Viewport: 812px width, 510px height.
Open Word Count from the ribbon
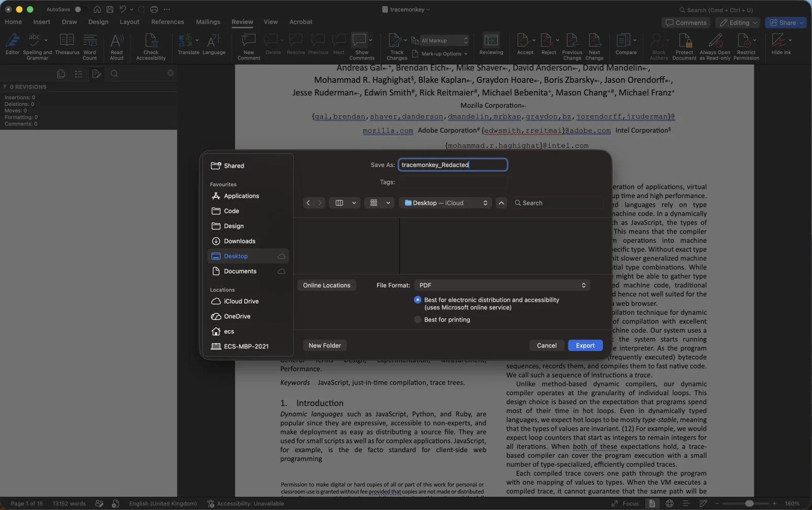pyautogui.click(x=90, y=46)
